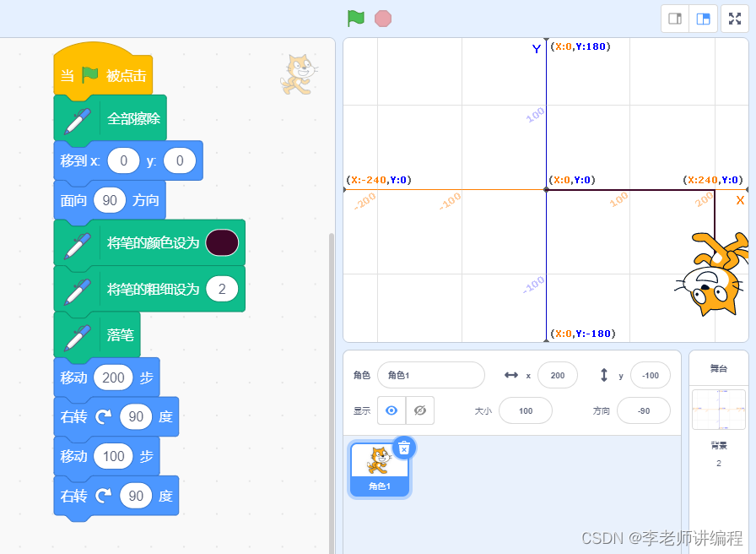Click pen size value 2
This screenshot has height=554, width=756.
222,289
